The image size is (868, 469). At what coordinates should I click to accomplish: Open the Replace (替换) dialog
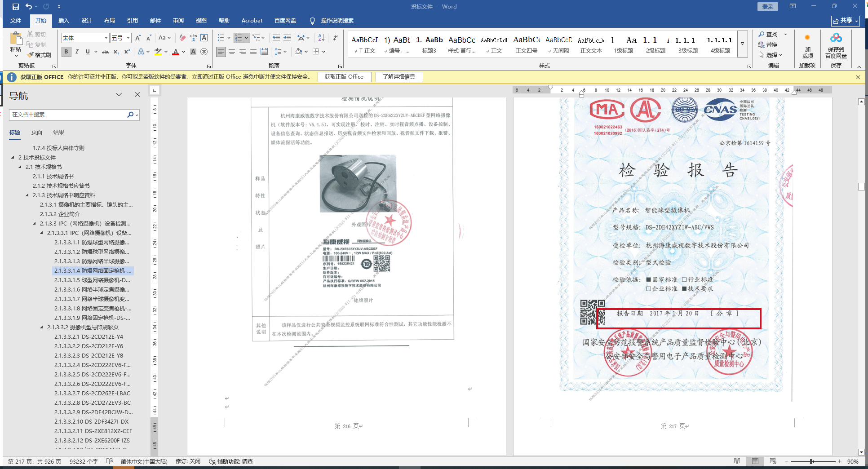pyautogui.click(x=768, y=45)
